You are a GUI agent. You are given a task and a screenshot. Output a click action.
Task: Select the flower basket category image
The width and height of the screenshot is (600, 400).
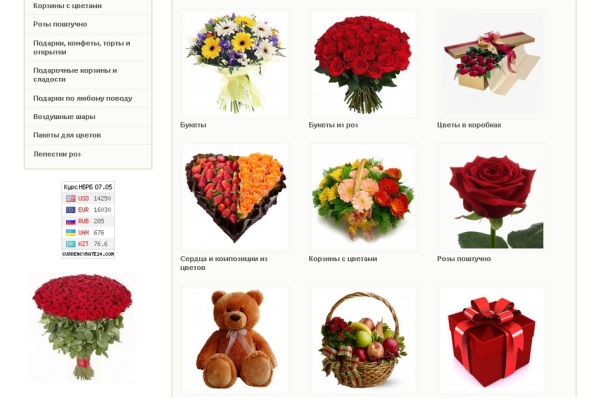pyautogui.click(x=364, y=198)
